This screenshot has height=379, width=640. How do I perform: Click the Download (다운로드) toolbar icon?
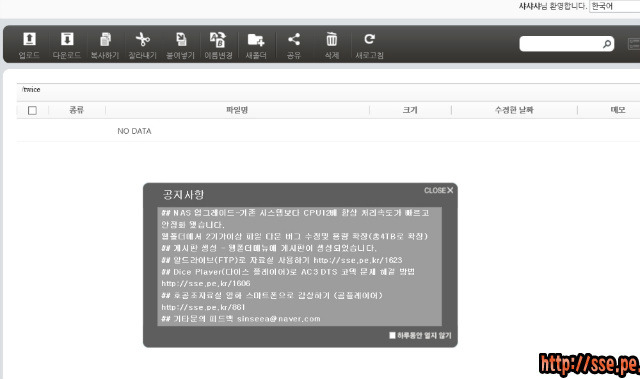[67, 39]
